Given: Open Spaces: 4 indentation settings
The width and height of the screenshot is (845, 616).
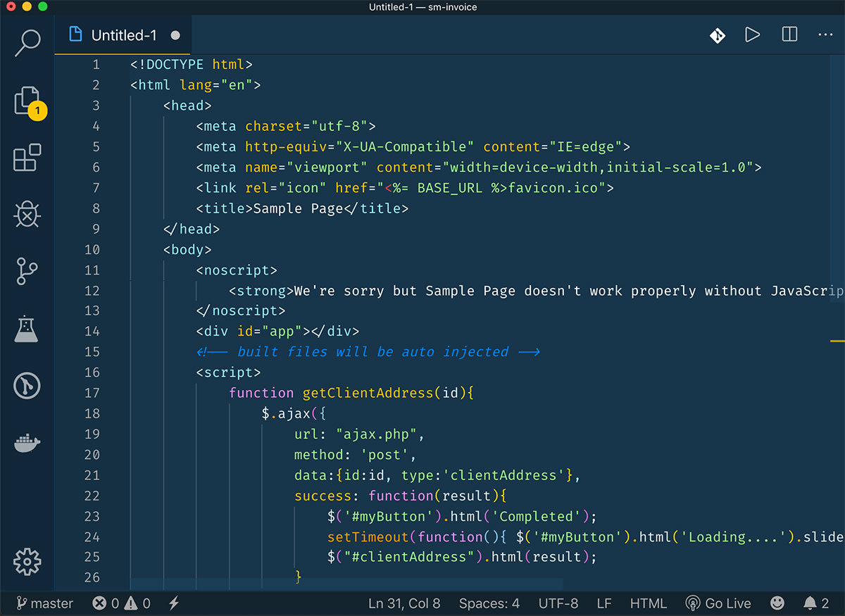Looking at the screenshot, I should coord(489,603).
